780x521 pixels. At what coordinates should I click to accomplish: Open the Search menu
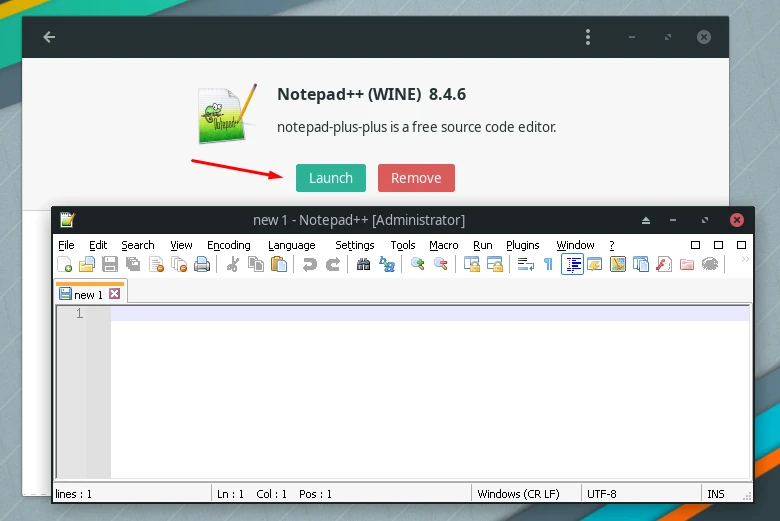(138, 245)
